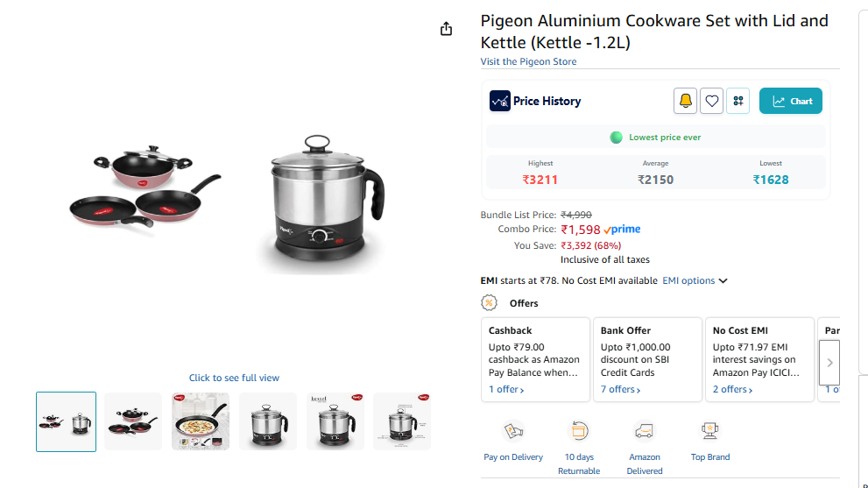Open 2 offers under No Cost EMI

(x=731, y=389)
